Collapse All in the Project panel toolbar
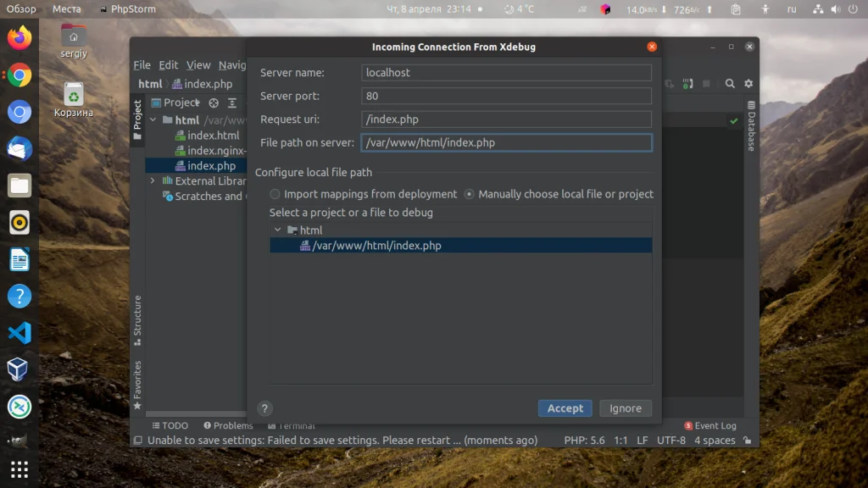The height and width of the screenshot is (488, 868). (232, 103)
